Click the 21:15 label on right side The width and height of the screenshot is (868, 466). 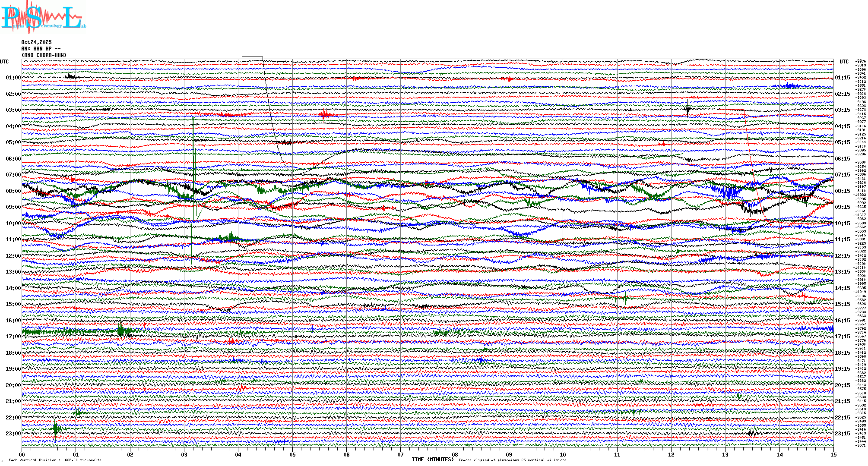click(x=842, y=401)
